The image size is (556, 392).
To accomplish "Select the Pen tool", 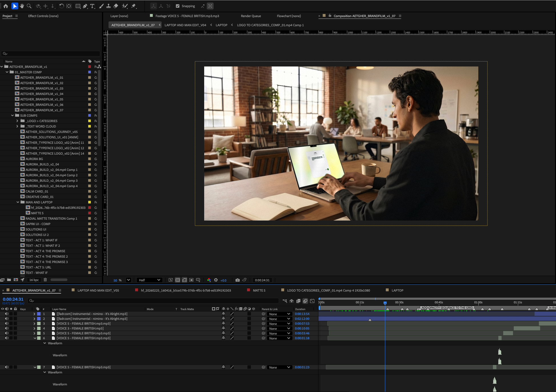I will click(85, 6).
